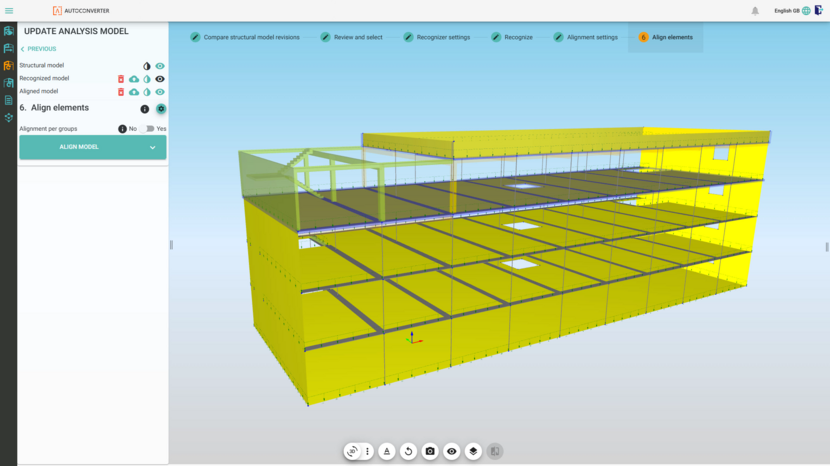The image size is (830, 466).
Task: Open Align elements settings gear
Action: (161, 109)
